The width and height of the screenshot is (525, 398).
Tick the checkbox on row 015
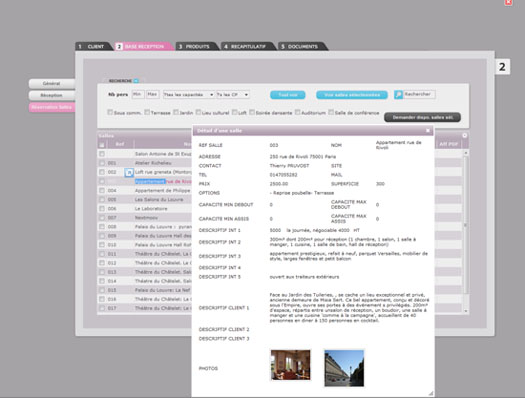click(x=102, y=290)
